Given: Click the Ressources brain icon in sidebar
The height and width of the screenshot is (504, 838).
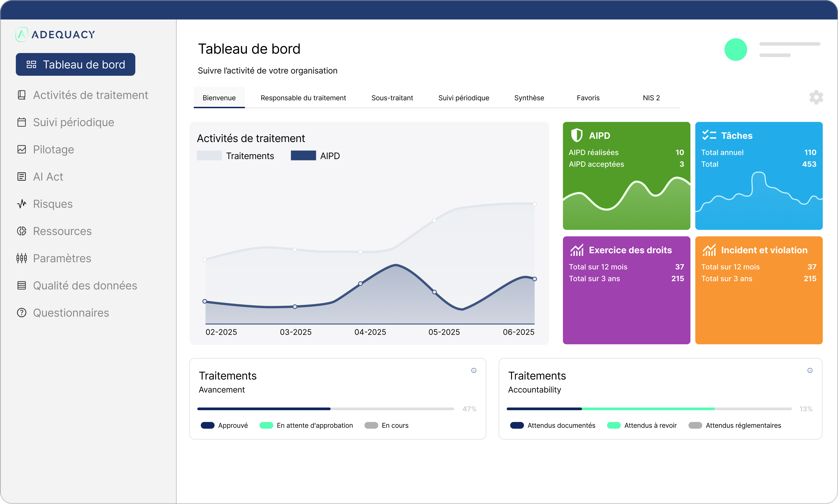Looking at the screenshot, I should [22, 231].
